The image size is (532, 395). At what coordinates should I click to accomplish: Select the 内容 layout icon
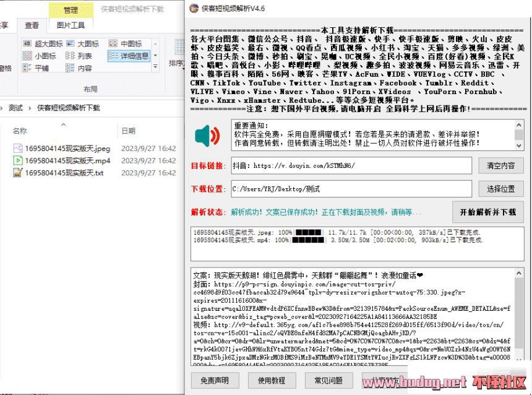tap(71, 68)
